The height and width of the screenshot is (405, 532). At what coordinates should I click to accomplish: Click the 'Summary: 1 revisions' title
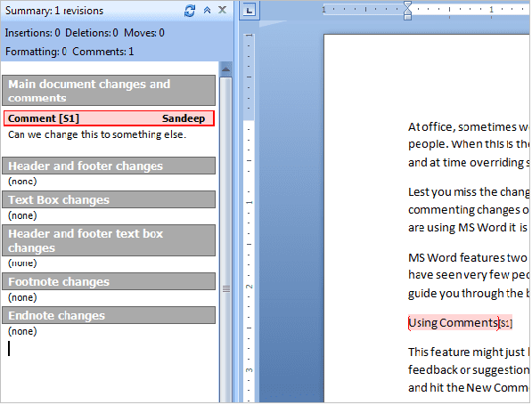tap(54, 11)
